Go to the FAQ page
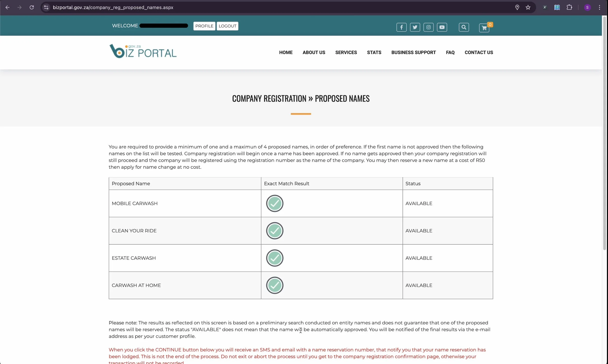Screen dimensions: 608x364 [450, 53]
